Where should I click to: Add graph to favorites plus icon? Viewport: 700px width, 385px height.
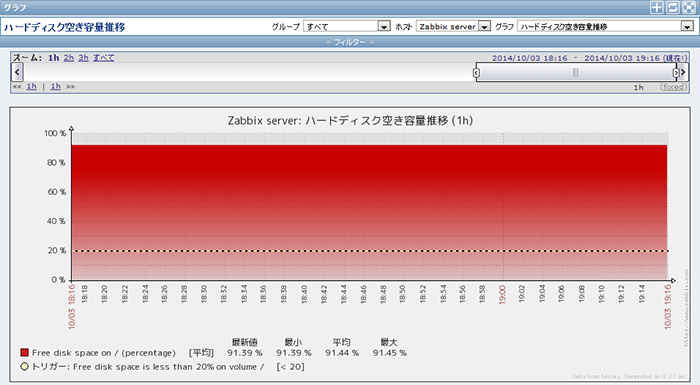(x=657, y=8)
